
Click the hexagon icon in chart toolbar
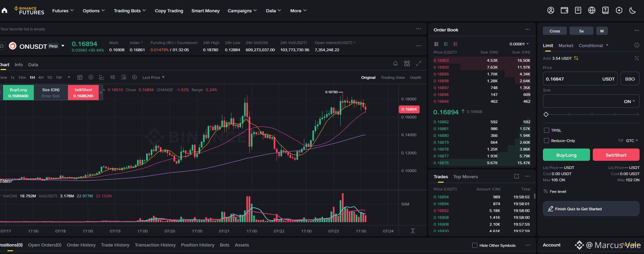135,77
